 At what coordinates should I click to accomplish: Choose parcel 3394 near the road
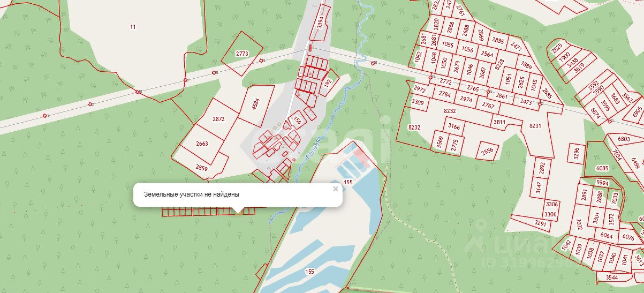(x=321, y=21)
